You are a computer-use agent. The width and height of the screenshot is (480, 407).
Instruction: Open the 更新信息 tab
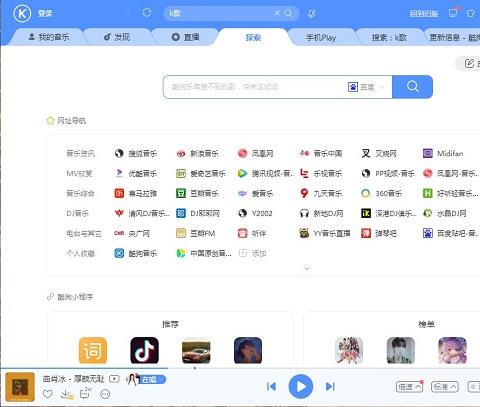pyautogui.click(x=453, y=37)
